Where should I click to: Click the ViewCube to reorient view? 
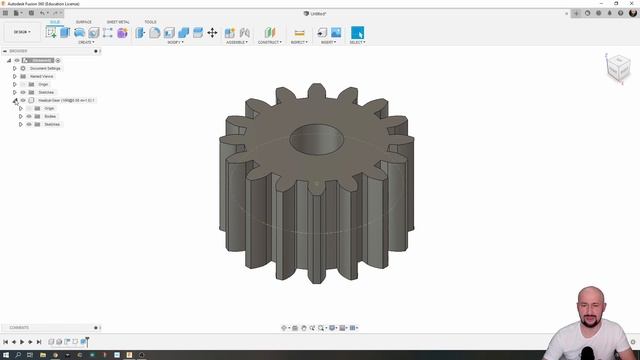pos(618,68)
